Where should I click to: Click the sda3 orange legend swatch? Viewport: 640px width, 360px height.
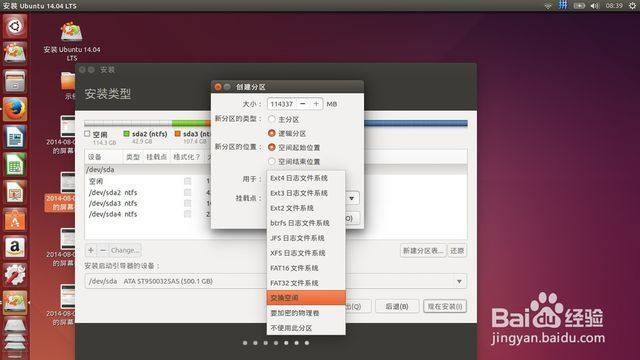coord(178,134)
